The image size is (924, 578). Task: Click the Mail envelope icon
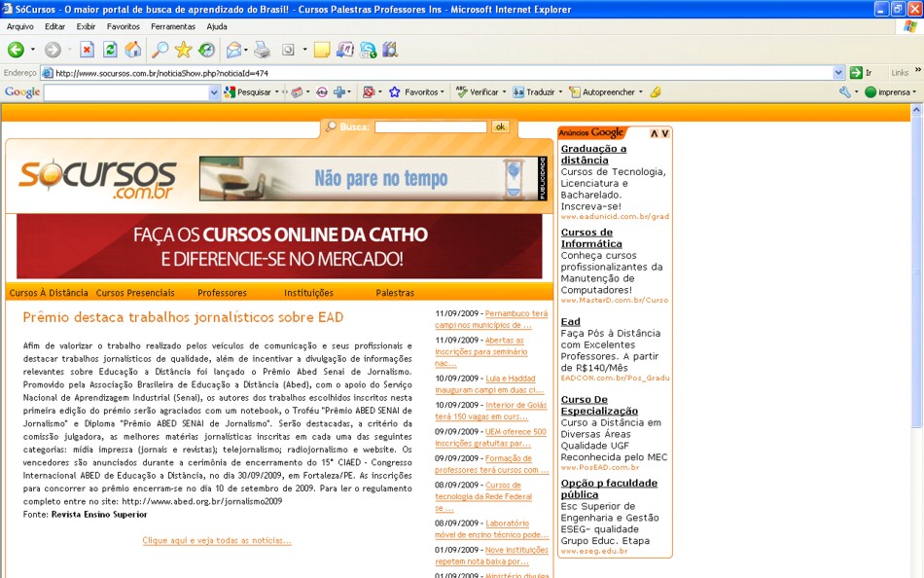(x=234, y=50)
